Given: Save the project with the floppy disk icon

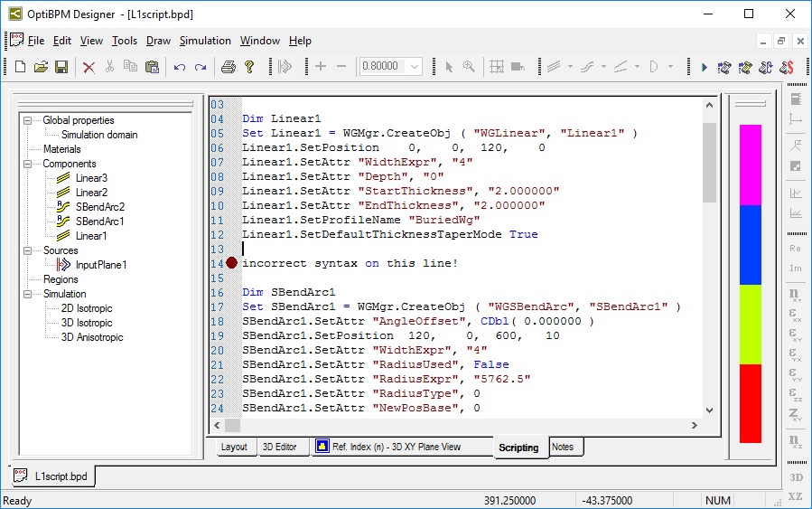Looking at the screenshot, I should point(61,67).
